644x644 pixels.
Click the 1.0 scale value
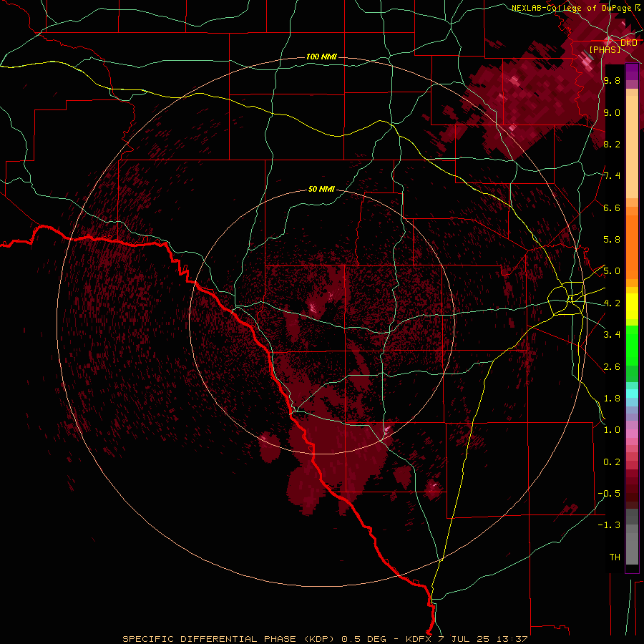click(x=612, y=430)
